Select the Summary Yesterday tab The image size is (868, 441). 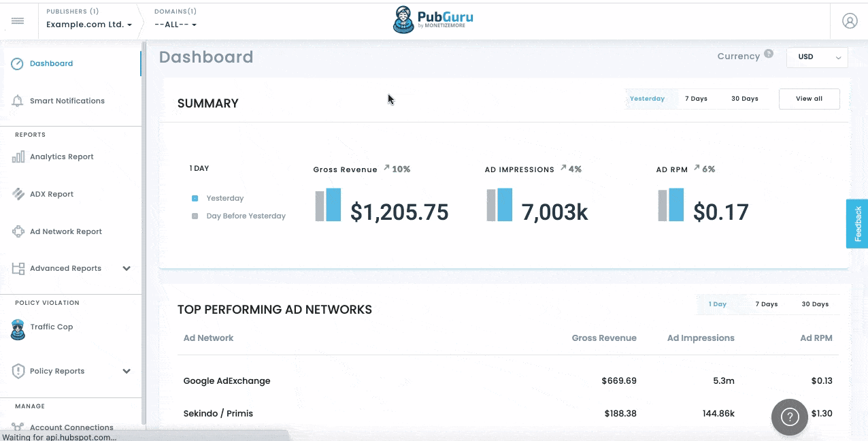(x=647, y=99)
